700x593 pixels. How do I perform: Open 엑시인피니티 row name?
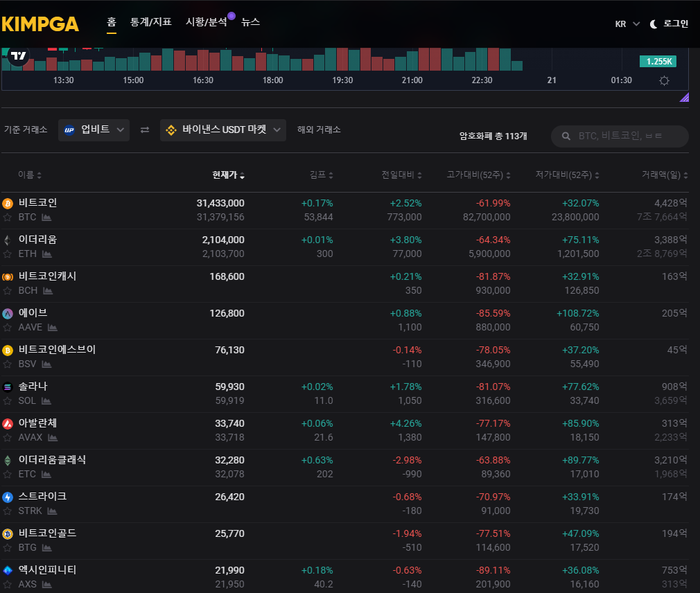pos(47,570)
